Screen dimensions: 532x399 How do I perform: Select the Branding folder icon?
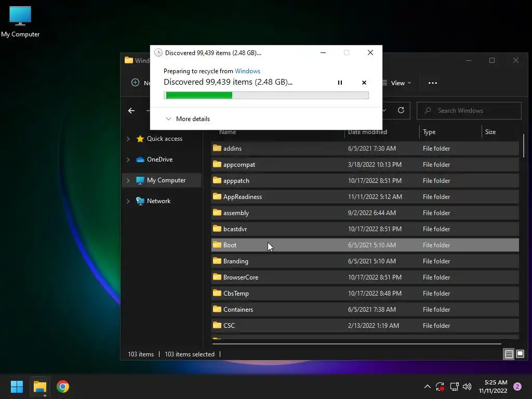tap(217, 261)
